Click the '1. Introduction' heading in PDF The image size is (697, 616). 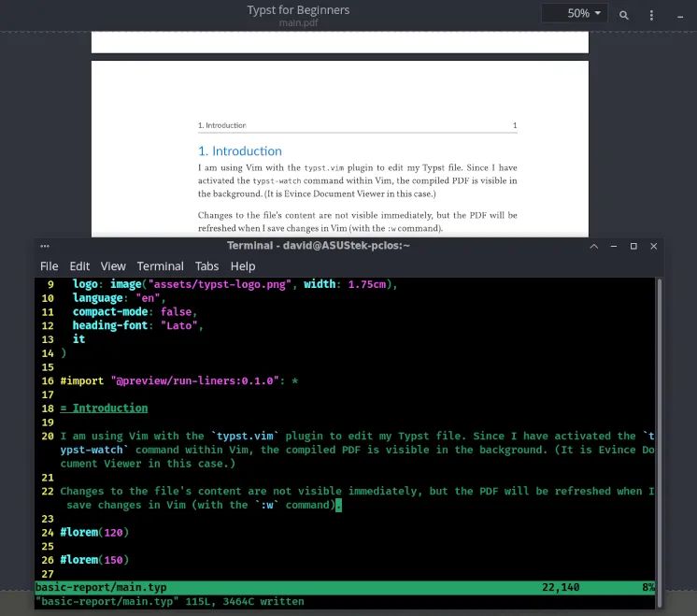click(240, 151)
